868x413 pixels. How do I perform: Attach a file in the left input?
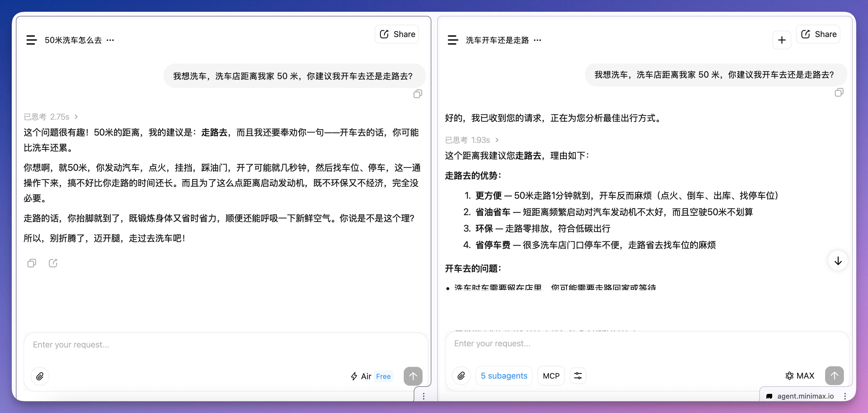40,376
